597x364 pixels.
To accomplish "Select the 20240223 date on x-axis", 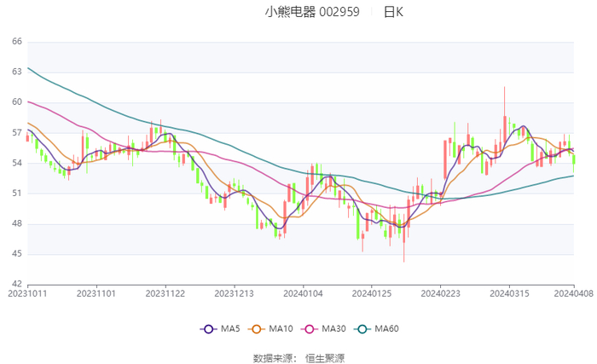I will pyautogui.click(x=440, y=292).
